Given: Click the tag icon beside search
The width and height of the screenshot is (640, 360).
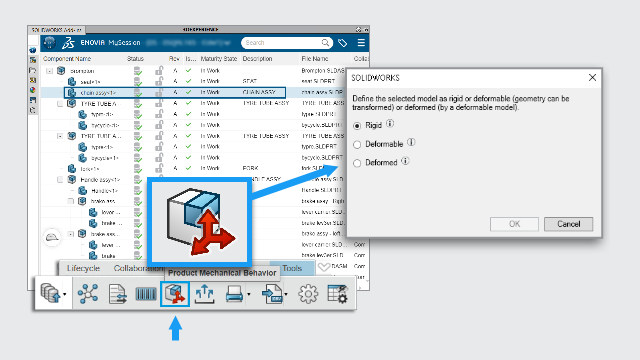Looking at the screenshot, I should click(342, 43).
